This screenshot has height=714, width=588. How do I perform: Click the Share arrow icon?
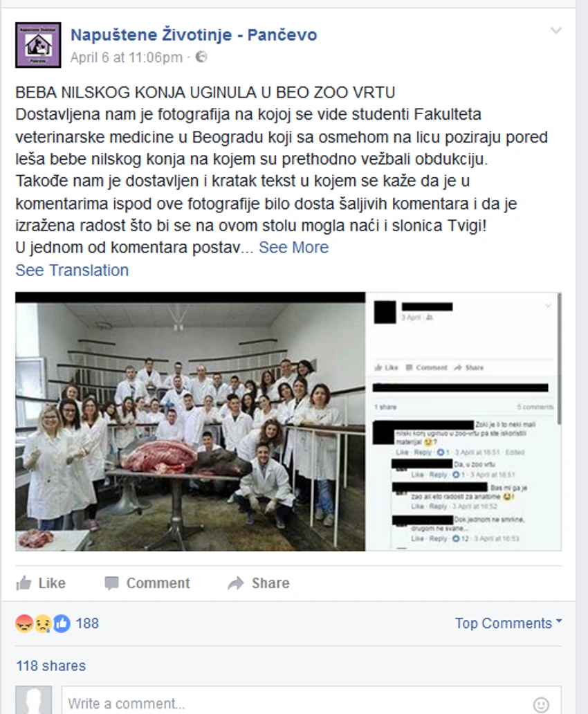pyautogui.click(x=236, y=583)
